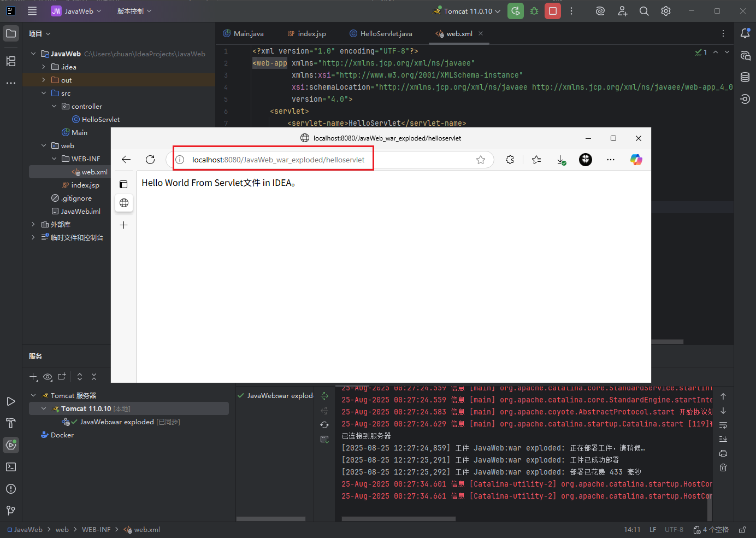Expand the 外部库 external libraries node

(33, 224)
